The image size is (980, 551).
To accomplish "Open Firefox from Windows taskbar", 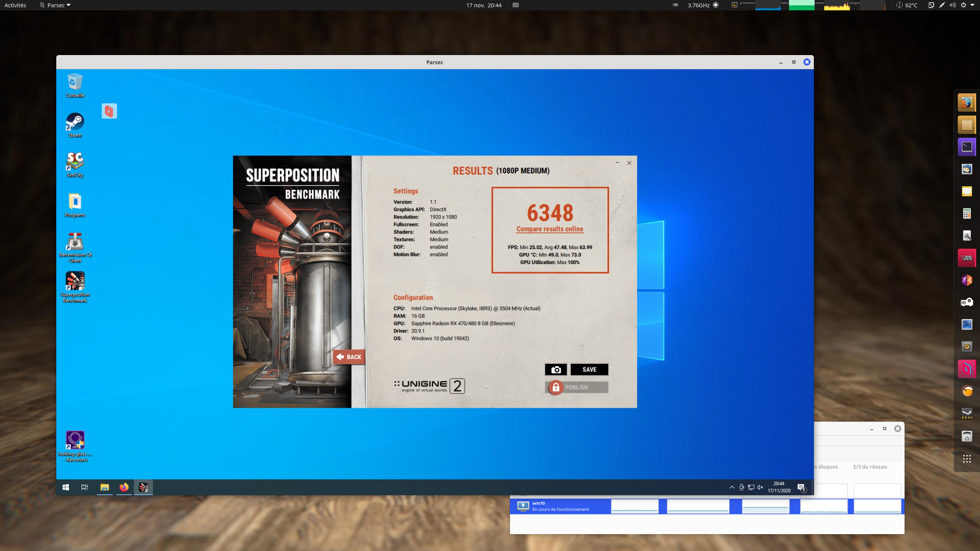I will pos(124,487).
